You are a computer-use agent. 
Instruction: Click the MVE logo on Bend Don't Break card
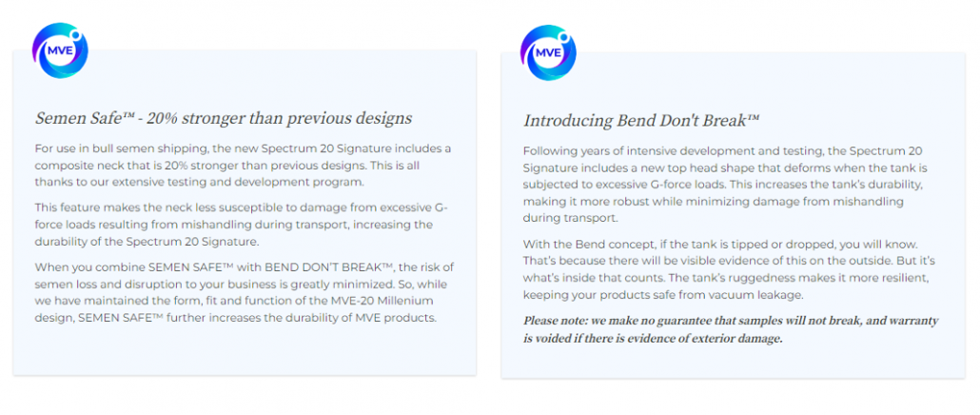pos(548,52)
